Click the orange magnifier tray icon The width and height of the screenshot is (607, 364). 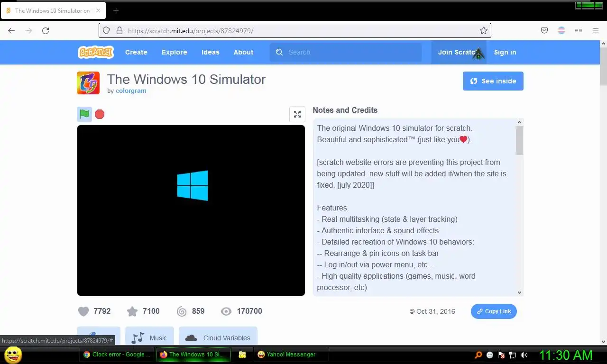pos(478,355)
